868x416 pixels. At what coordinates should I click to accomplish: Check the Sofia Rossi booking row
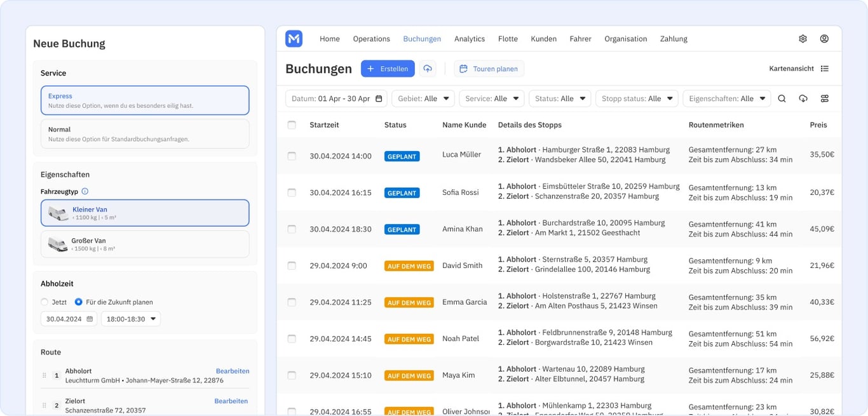[x=292, y=192]
